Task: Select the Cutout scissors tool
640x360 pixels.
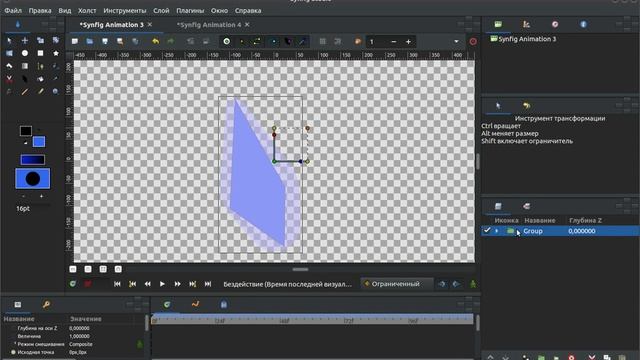Action: pyautogui.click(x=9, y=79)
